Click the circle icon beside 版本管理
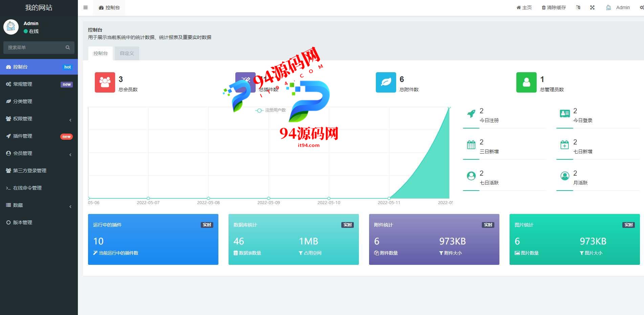644x315 pixels. [x=8, y=222]
